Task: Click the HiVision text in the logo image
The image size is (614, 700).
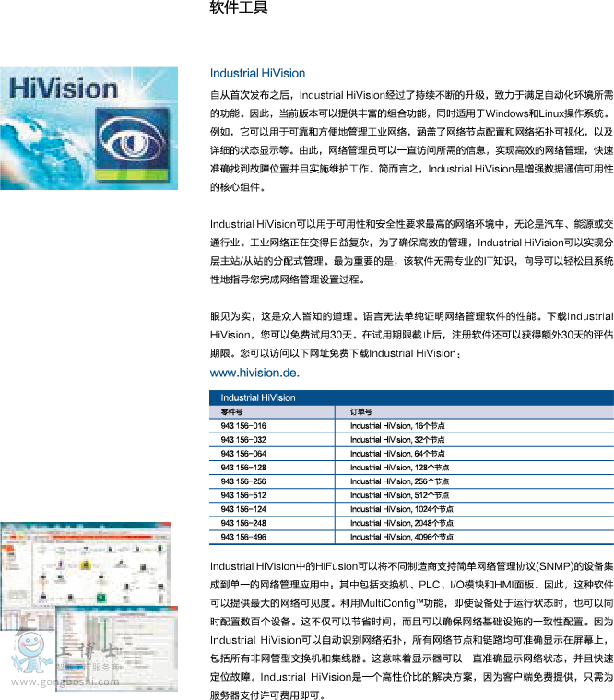Action: pos(64,90)
